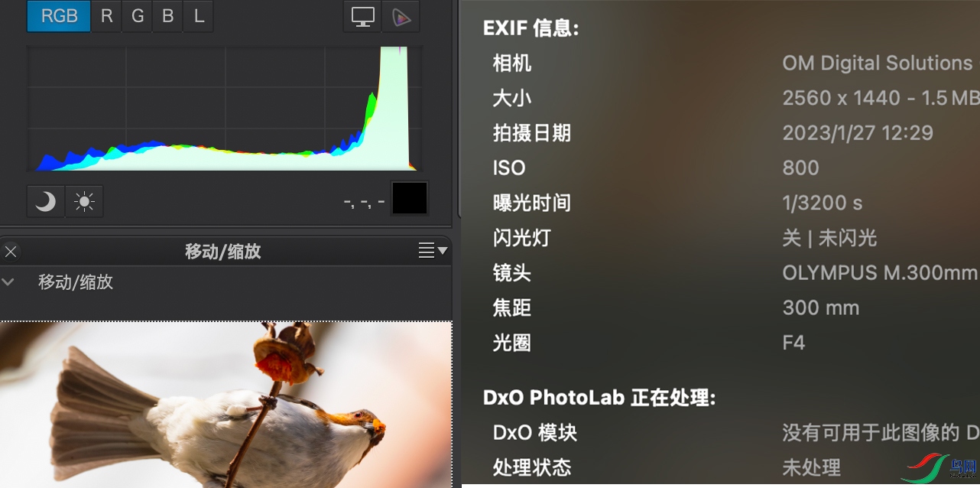Close the 移动/缩放 palette

coord(11,251)
